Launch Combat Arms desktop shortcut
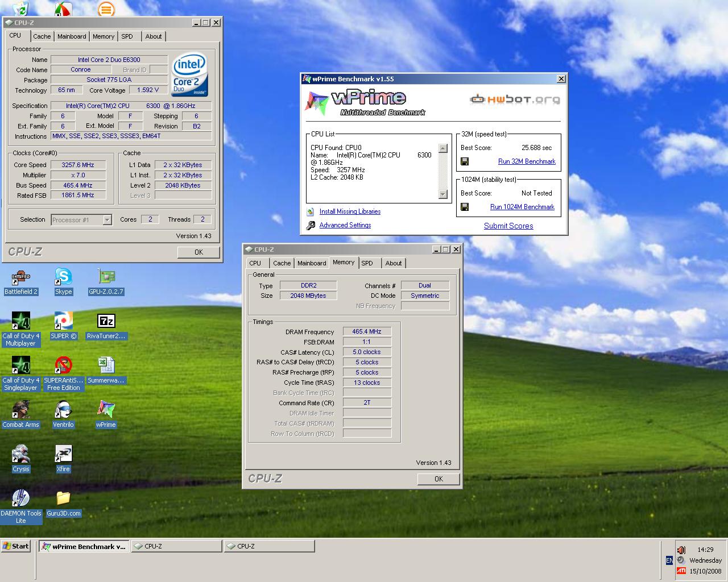This screenshot has height=582, width=728. (x=21, y=415)
